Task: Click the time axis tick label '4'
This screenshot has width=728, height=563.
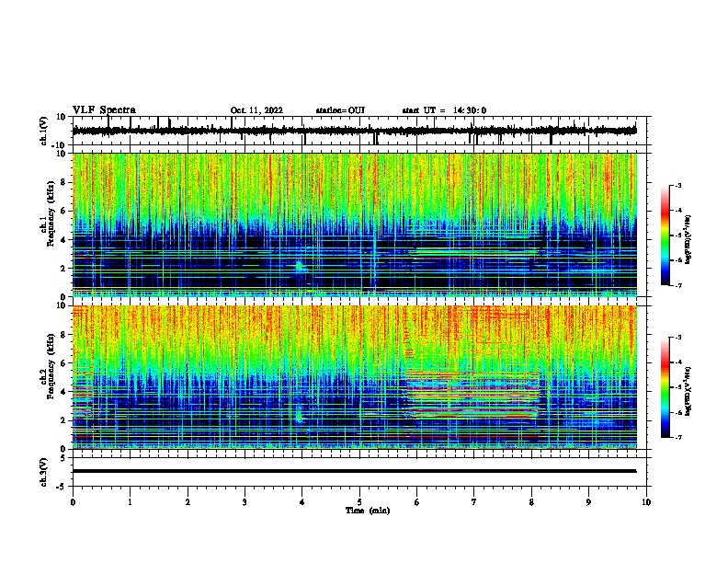Action: coord(302,502)
